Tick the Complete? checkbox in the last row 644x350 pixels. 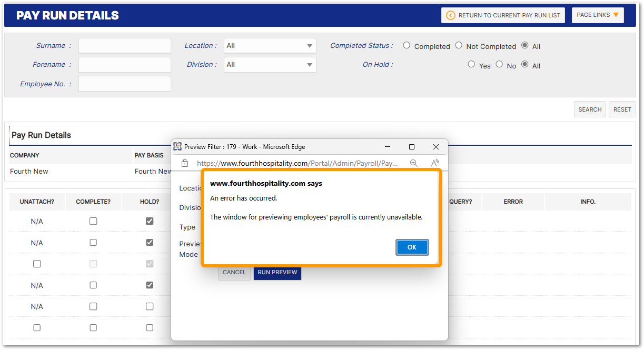coord(93,327)
